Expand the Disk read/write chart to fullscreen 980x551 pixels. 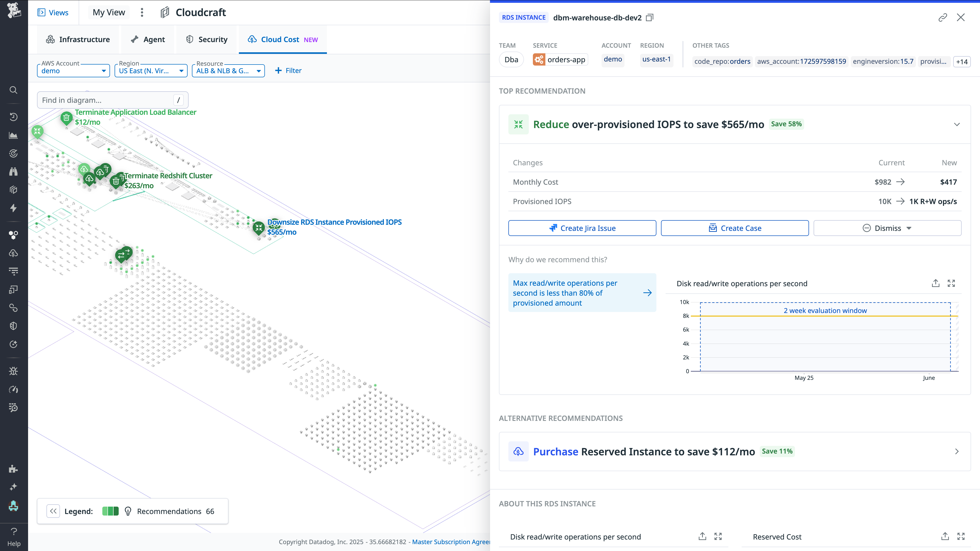(951, 283)
